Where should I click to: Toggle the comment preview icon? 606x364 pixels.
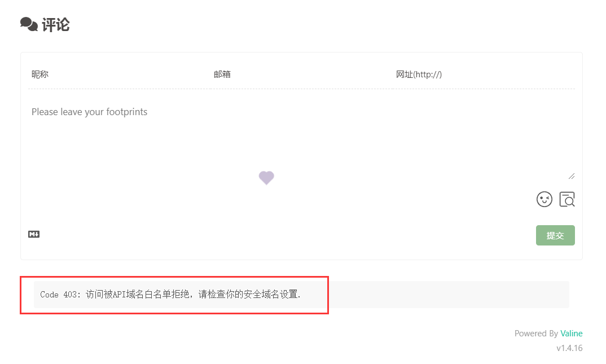click(567, 199)
